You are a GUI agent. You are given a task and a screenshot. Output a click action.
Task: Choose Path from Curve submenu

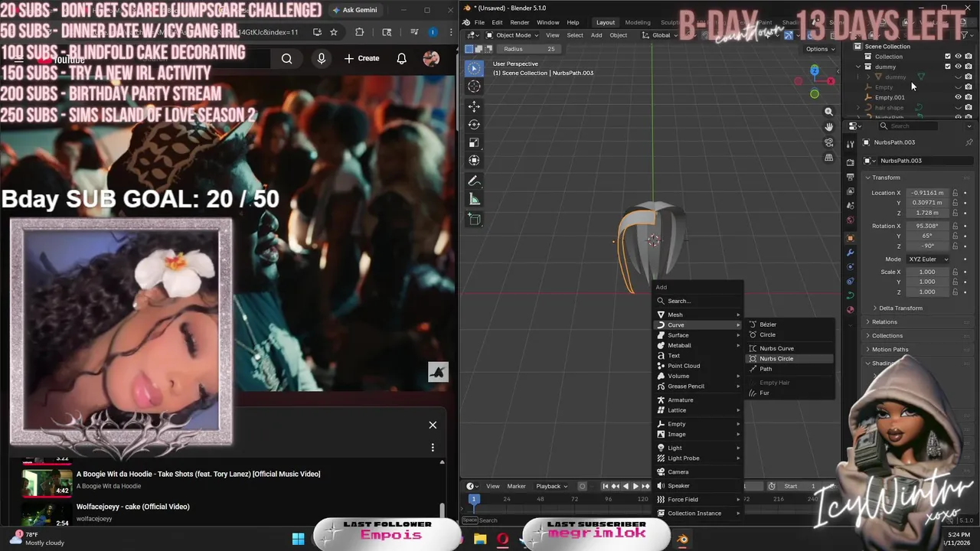[x=789, y=369]
